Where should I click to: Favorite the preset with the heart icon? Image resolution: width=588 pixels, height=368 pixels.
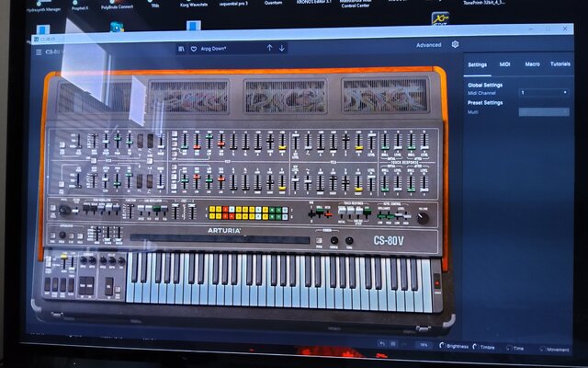(x=194, y=49)
